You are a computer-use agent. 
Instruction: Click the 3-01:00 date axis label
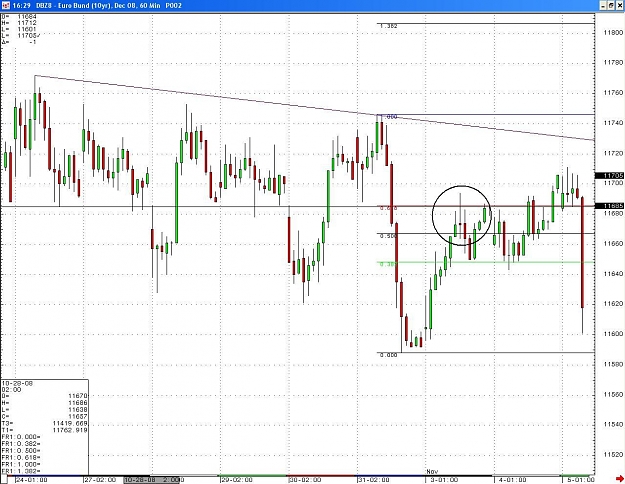coord(444,480)
